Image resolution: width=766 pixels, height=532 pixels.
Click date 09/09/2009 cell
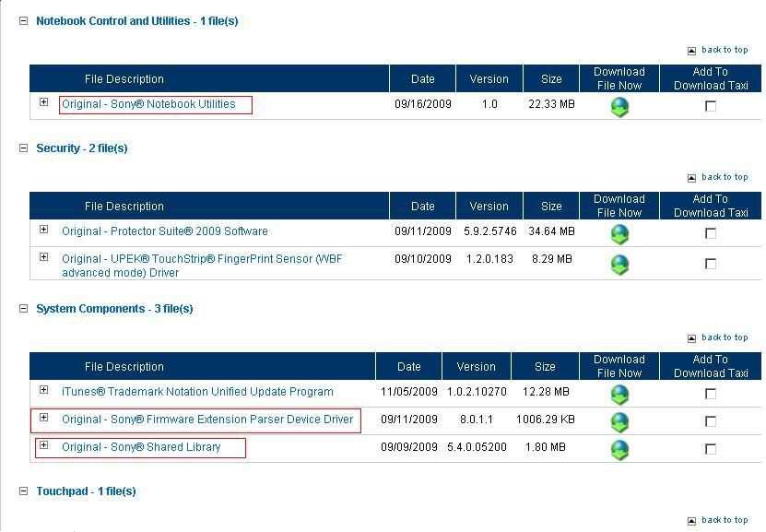(409, 447)
